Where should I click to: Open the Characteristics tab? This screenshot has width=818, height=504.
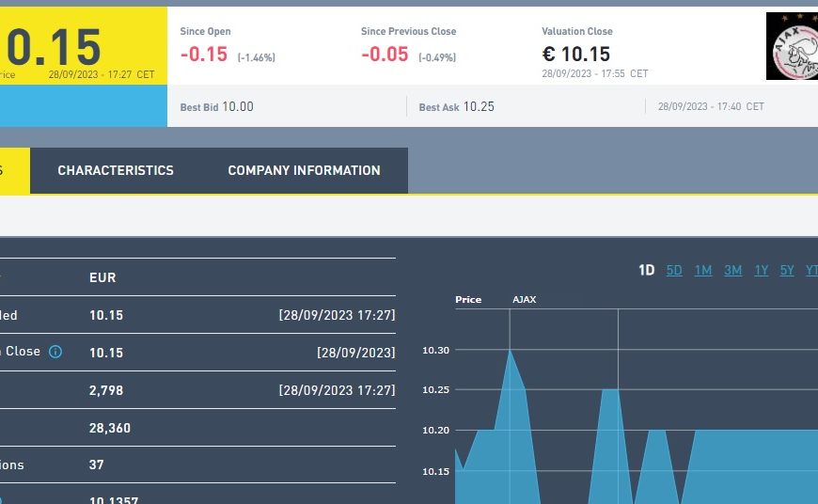point(116,170)
